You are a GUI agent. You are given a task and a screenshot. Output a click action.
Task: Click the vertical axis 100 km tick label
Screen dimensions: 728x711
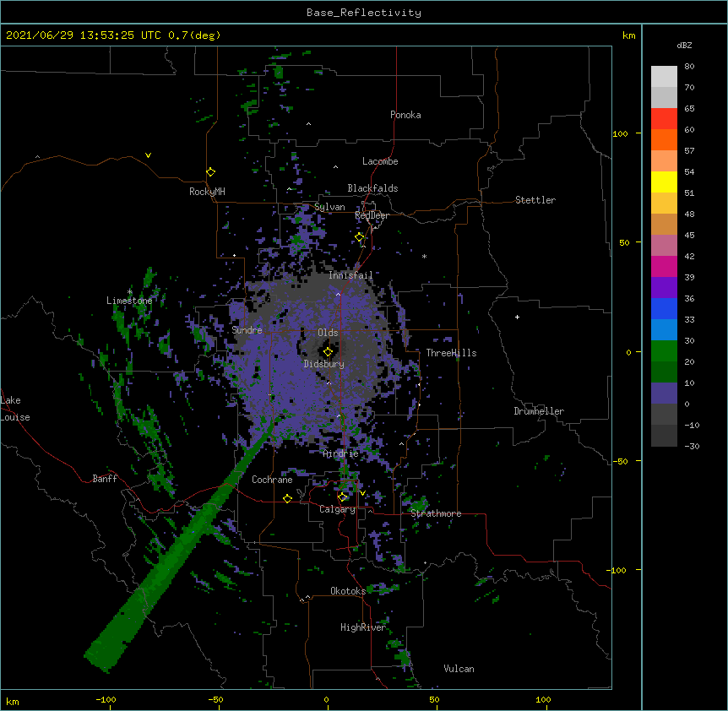point(620,133)
